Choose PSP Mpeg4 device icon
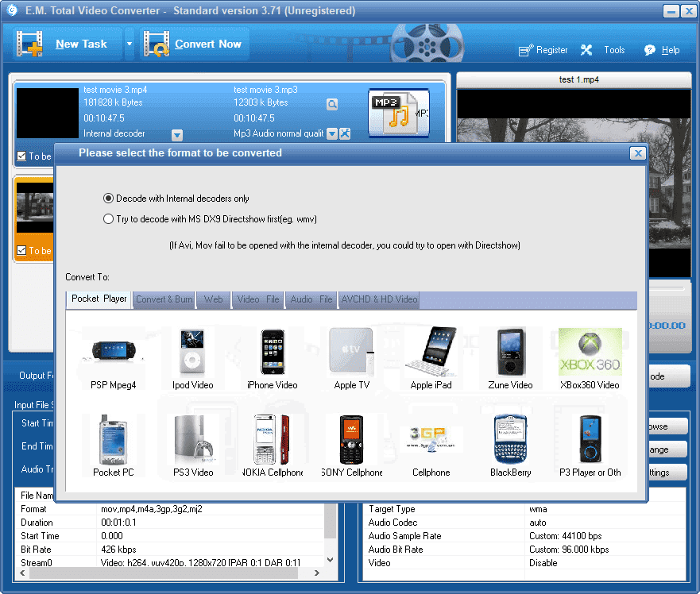The height and width of the screenshot is (594, 700). [x=114, y=352]
